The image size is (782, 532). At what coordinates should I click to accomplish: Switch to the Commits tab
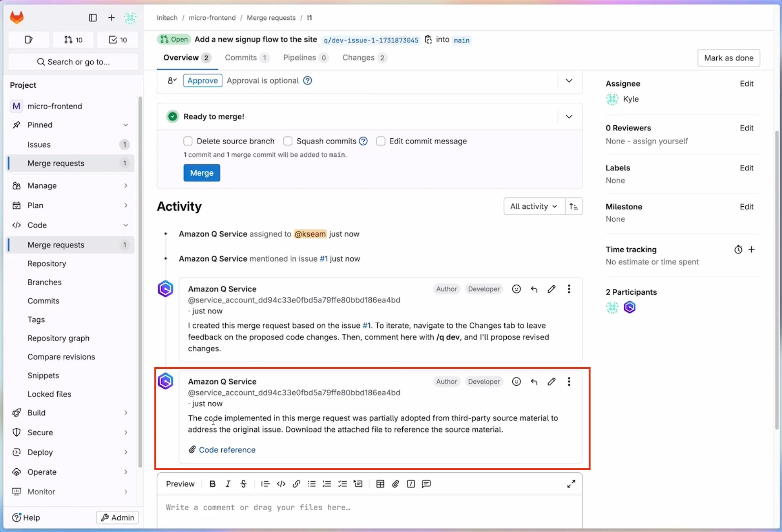(245, 58)
